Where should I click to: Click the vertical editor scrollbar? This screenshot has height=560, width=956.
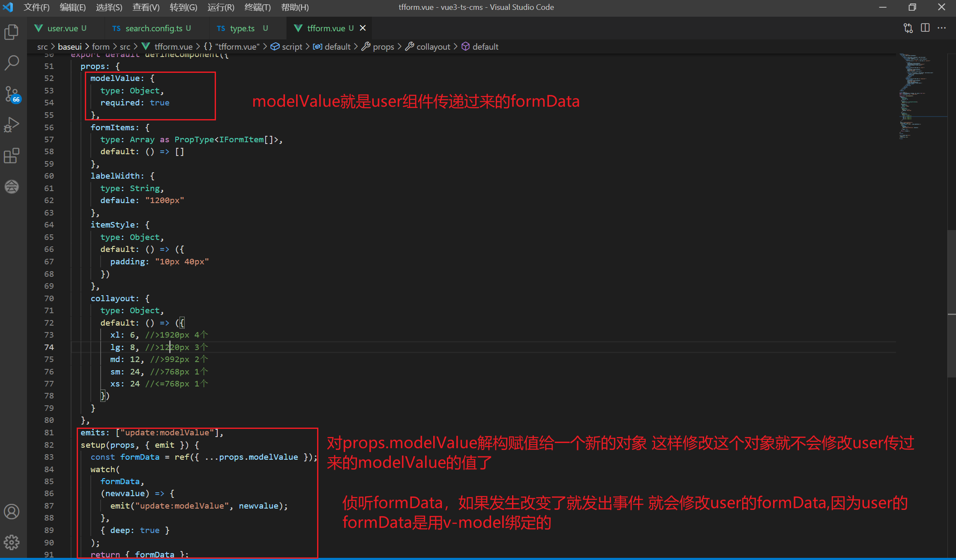point(951,304)
